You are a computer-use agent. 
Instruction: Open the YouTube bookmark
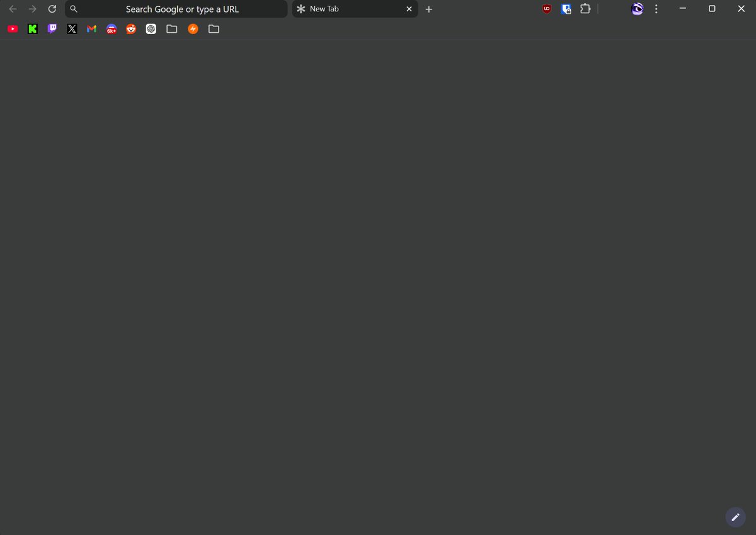coord(13,29)
